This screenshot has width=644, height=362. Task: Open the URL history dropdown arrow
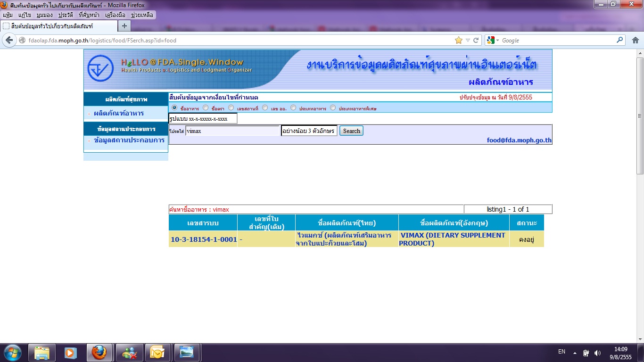[x=468, y=41]
